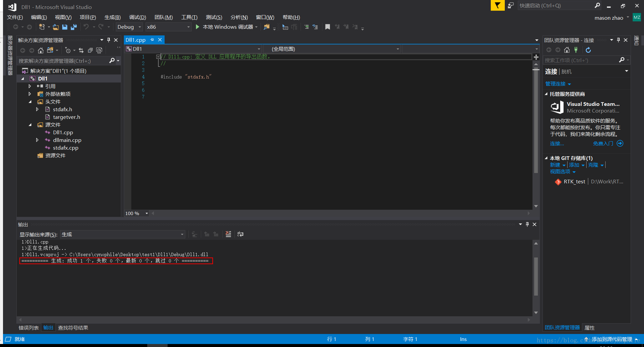
Task: Select stdafx.cpp in the solution tree
Action: click(x=65, y=148)
